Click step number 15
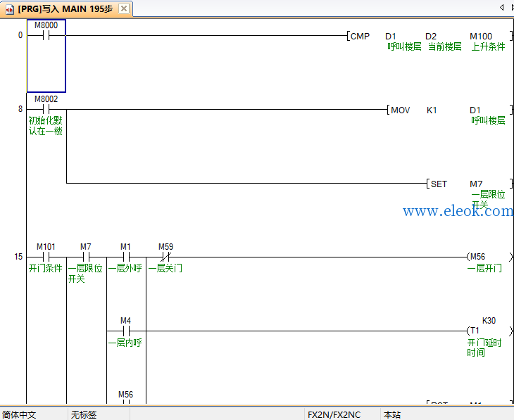The image size is (514, 420). [x=18, y=257]
